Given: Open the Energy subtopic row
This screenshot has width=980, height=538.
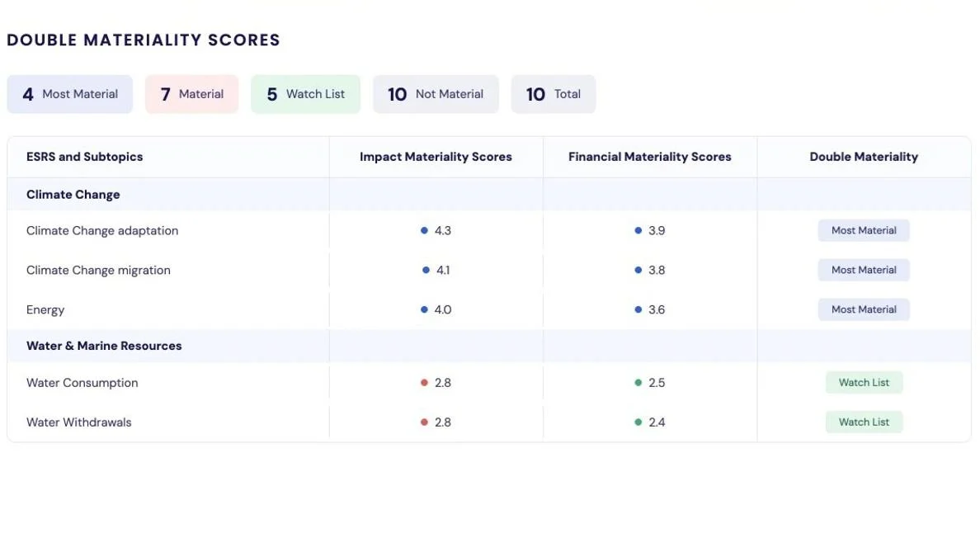Looking at the screenshot, I should click(x=488, y=309).
